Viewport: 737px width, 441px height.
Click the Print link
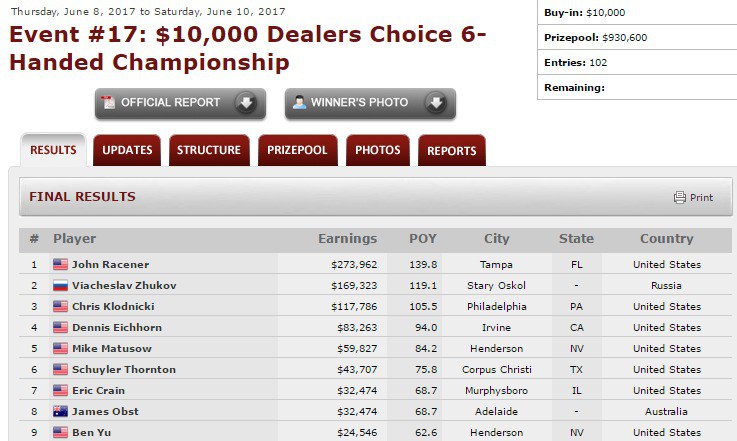(701, 198)
